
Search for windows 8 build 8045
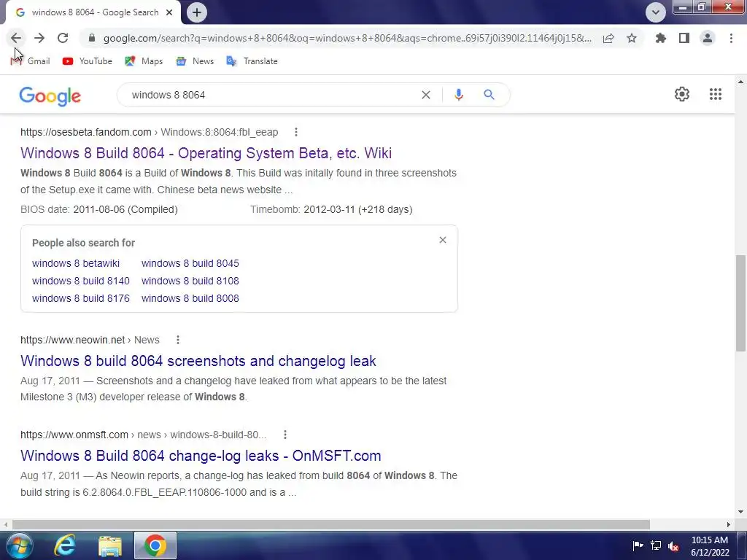[190, 263]
